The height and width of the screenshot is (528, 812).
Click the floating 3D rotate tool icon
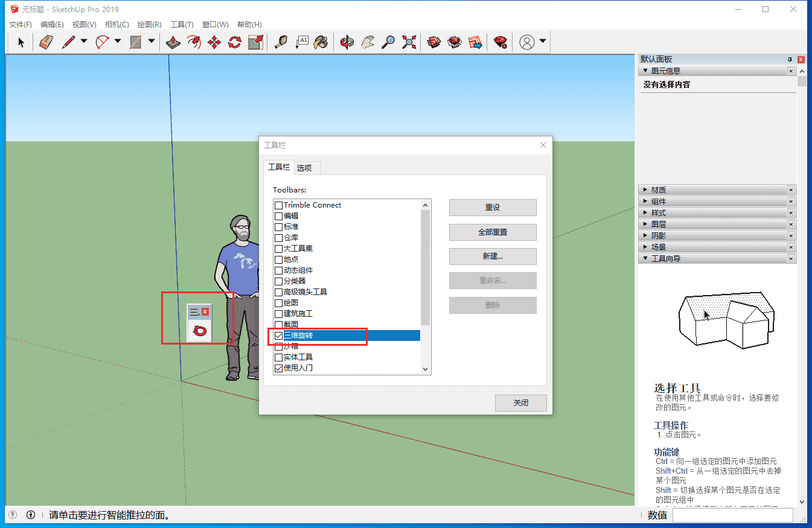tap(199, 331)
